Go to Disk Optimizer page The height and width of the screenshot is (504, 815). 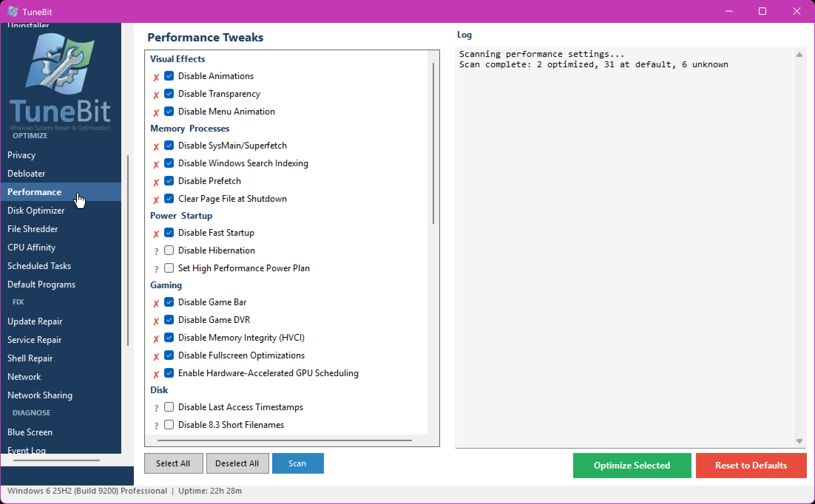tap(61, 210)
